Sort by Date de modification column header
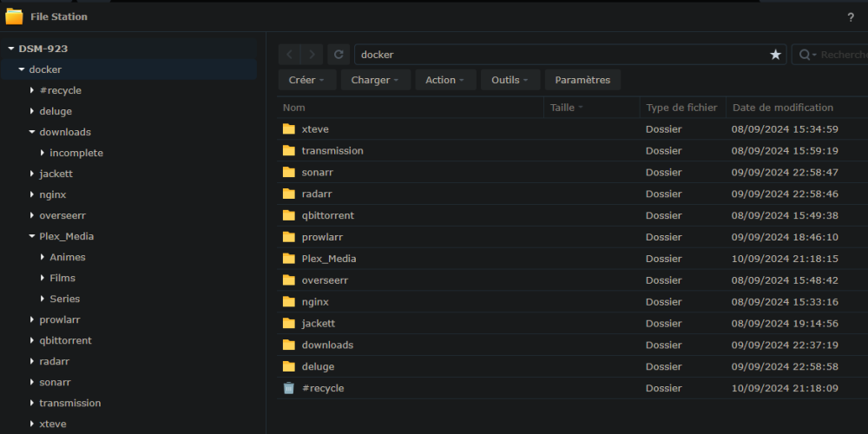The image size is (868, 434). click(782, 108)
